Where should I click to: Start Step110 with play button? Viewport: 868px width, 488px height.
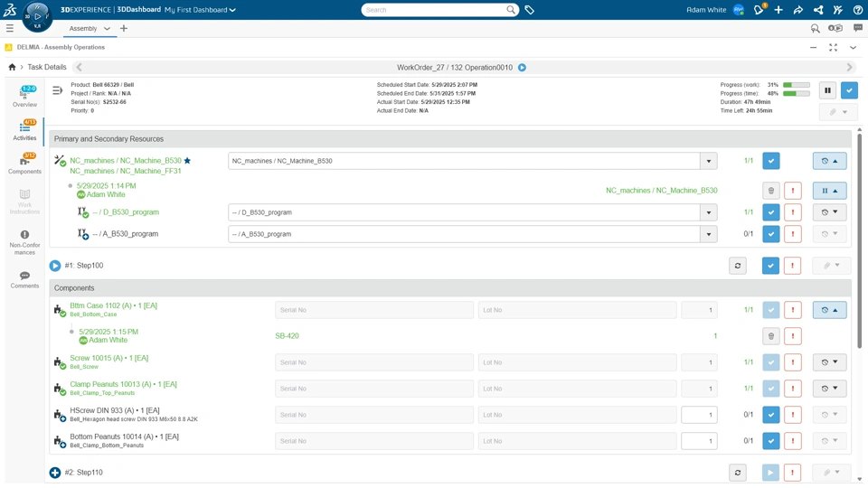click(x=770, y=473)
